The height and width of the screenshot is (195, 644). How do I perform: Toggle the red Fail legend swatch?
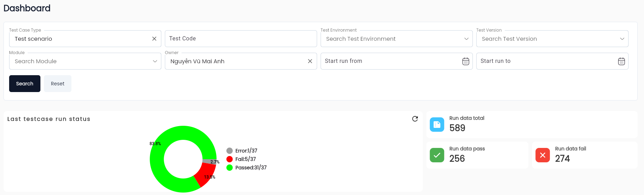(x=229, y=159)
